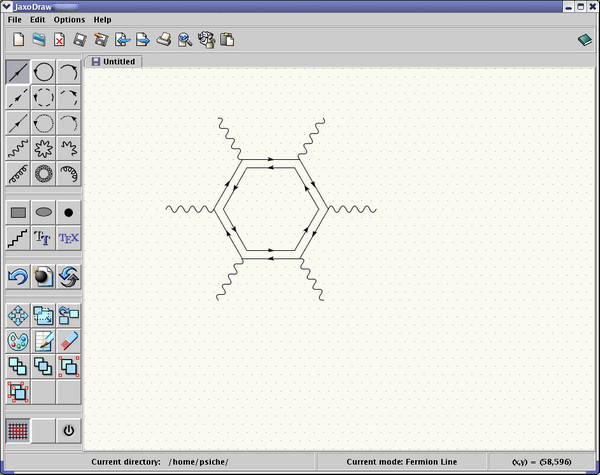Choose the box drawing tool
The width and height of the screenshot is (600, 475).
18,212
